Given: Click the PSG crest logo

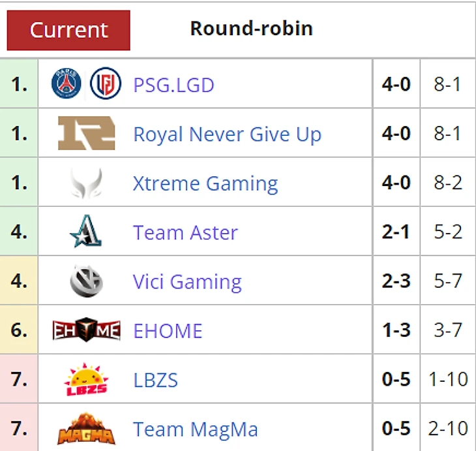Looking at the screenshot, I should coord(67,84).
